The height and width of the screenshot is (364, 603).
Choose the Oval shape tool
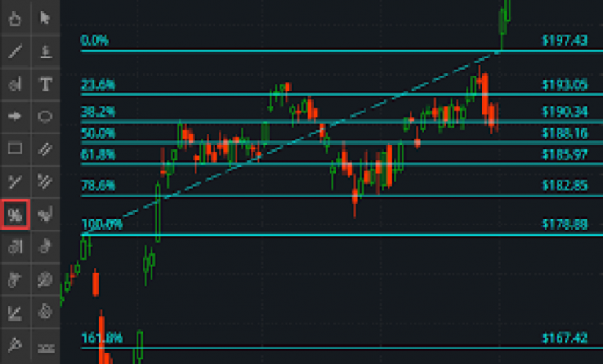45,116
